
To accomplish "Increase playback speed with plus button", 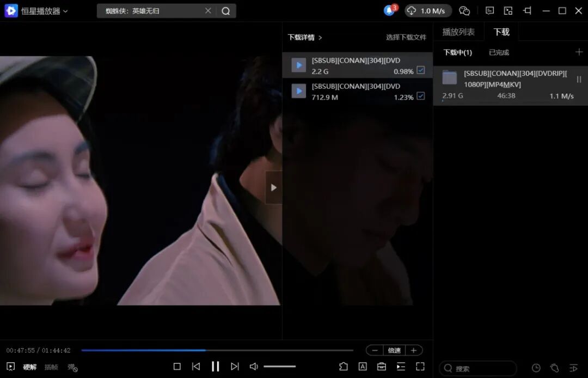I will point(414,350).
